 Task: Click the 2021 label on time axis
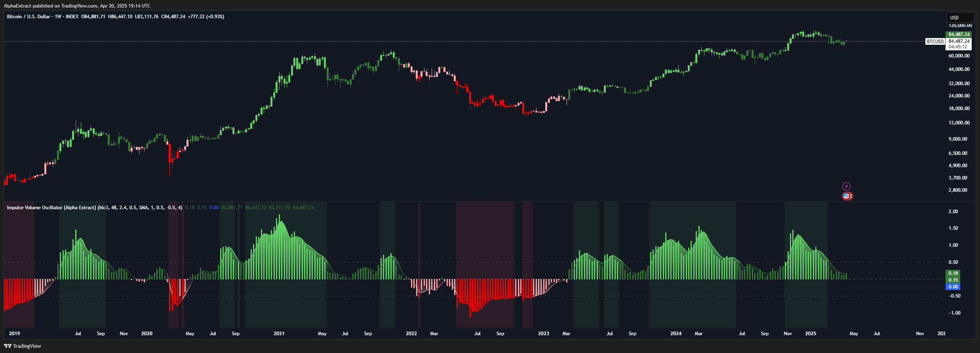coord(279,334)
